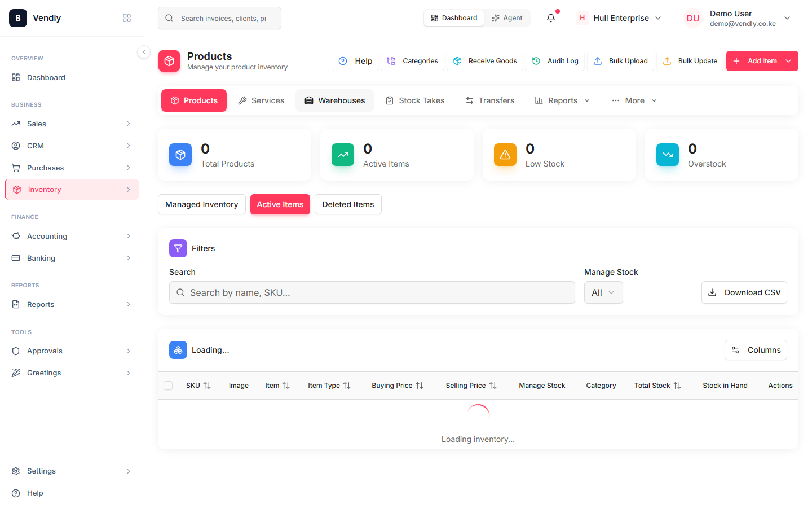
Task: Open the Demo User account menu chevron
Action: click(788, 18)
